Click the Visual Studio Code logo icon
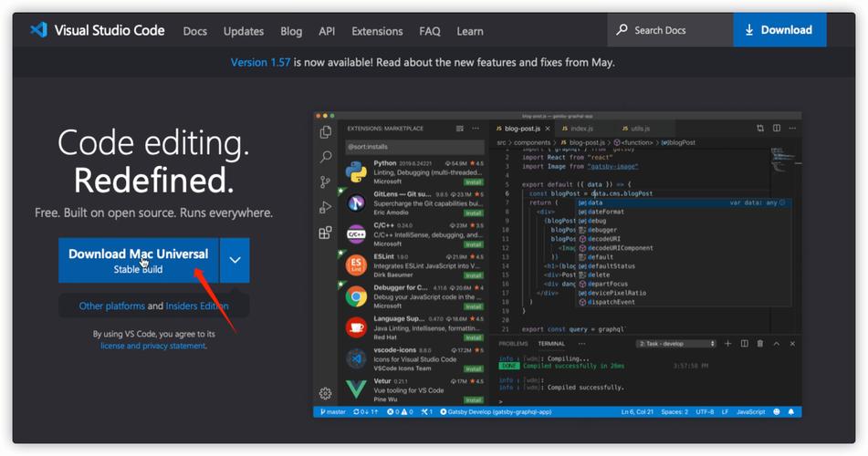868x456 pixels. pyautogui.click(x=38, y=30)
